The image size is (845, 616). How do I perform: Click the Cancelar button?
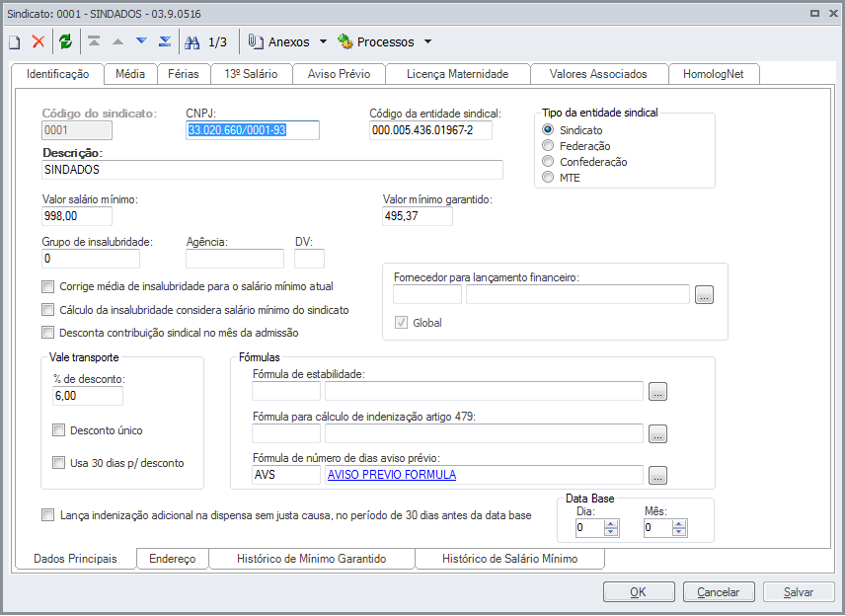(719, 591)
